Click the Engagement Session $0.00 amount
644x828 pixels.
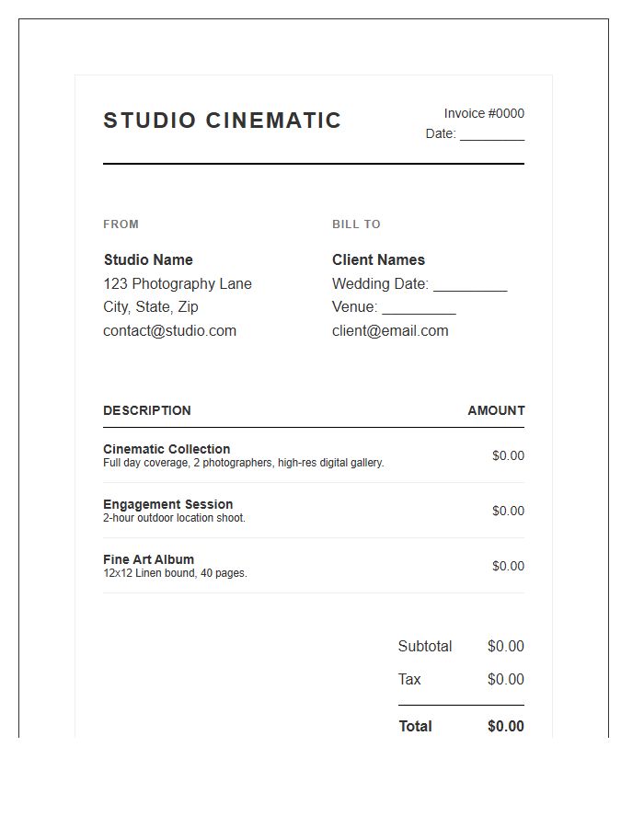[509, 512]
